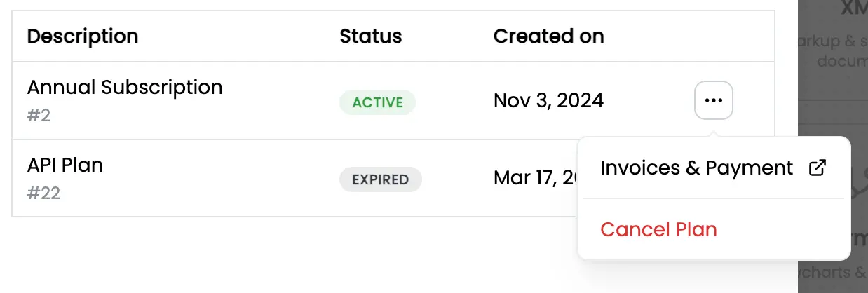Select Invoices & Payment menu entry
This screenshot has width=868, height=293.
(x=713, y=168)
